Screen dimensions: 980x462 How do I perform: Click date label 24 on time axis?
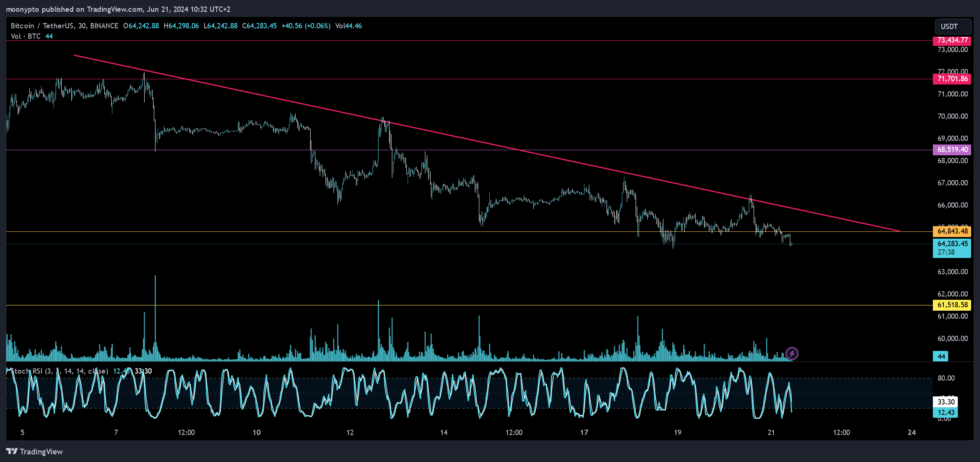[x=912, y=433]
